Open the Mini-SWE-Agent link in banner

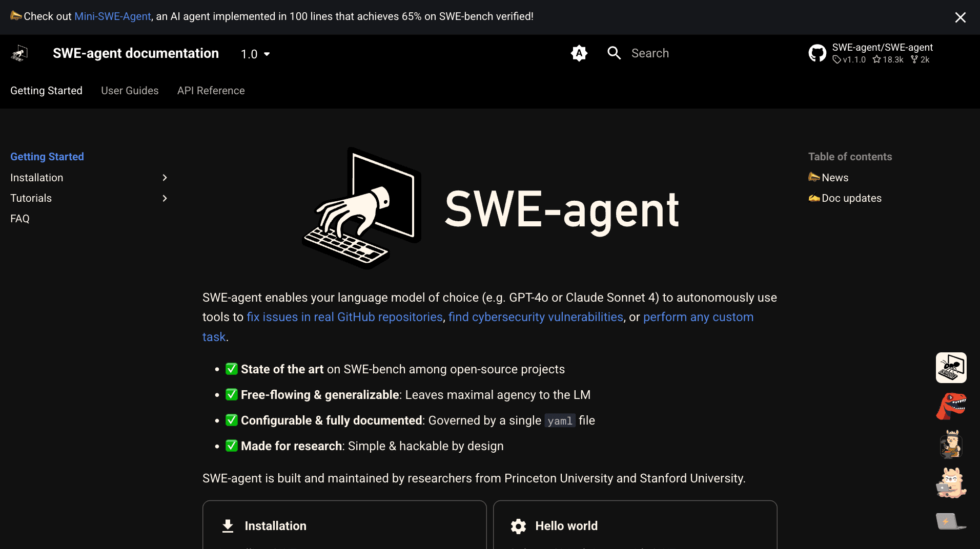pyautogui.click(x=112, y=16)
